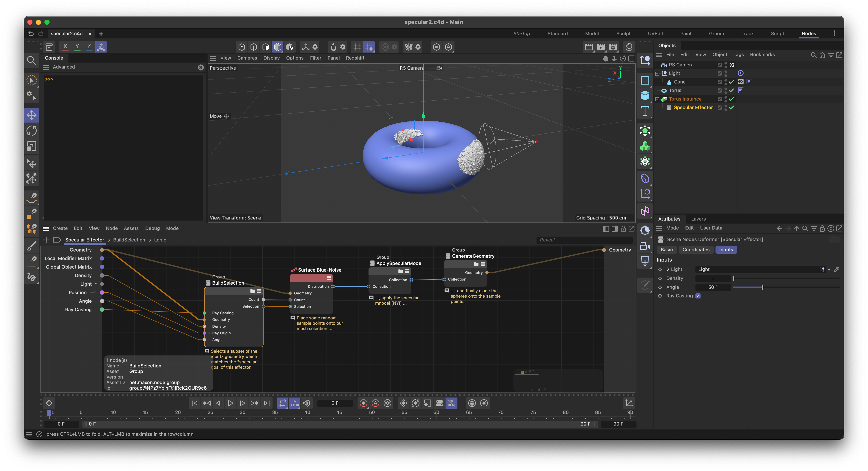Click the search magnifier icon top-left

tap(31, 61)
